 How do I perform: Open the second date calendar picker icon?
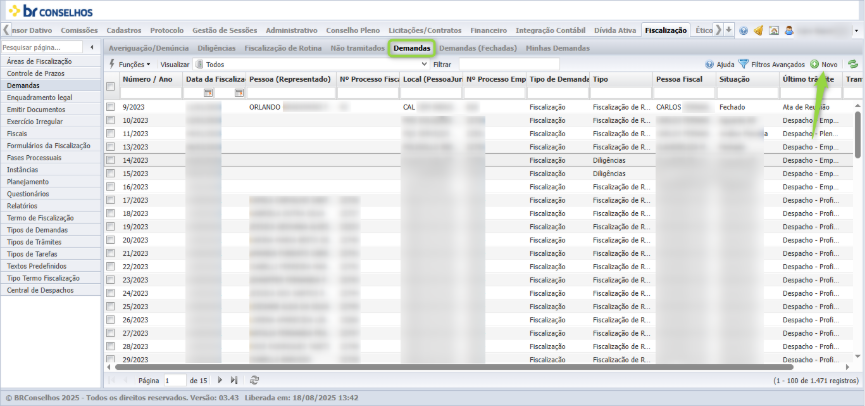pyautogui.click(x=239, y=93)
